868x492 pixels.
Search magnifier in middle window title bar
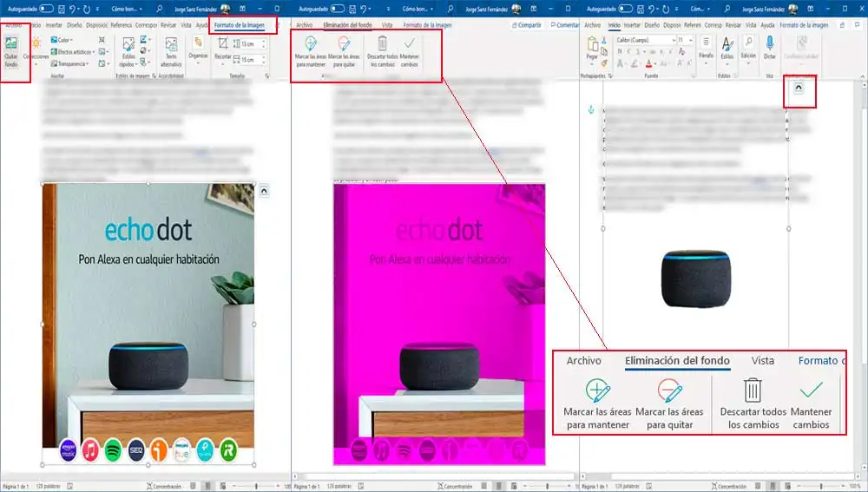pyautogui.click(x=450, y=9)
